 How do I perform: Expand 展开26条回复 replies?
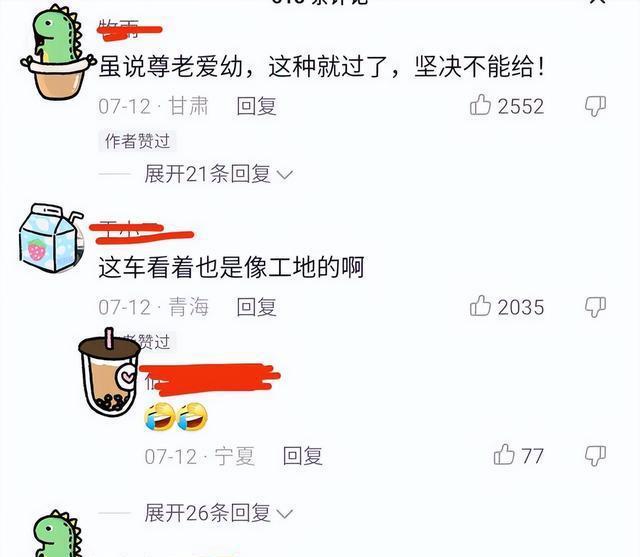coord(218,513)
